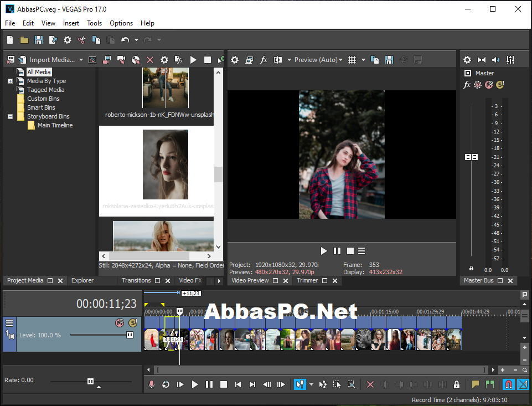Screen dimensions: 532x406
Task: Insert a marker on the timeline
Action: (x=476, y=384)
